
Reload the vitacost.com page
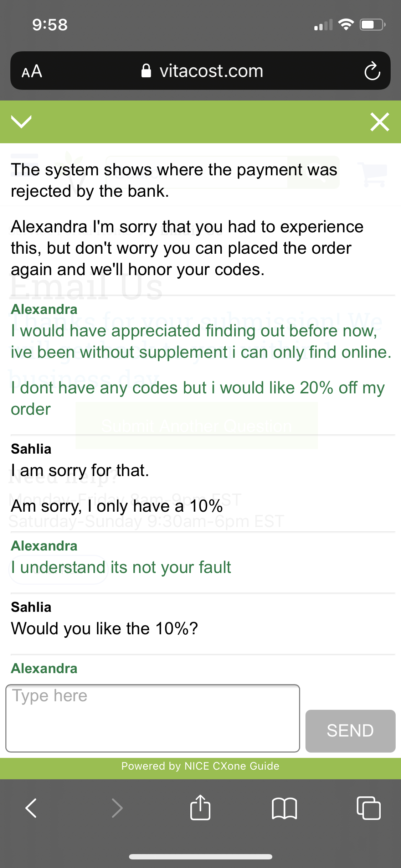[x=372, y=71]
